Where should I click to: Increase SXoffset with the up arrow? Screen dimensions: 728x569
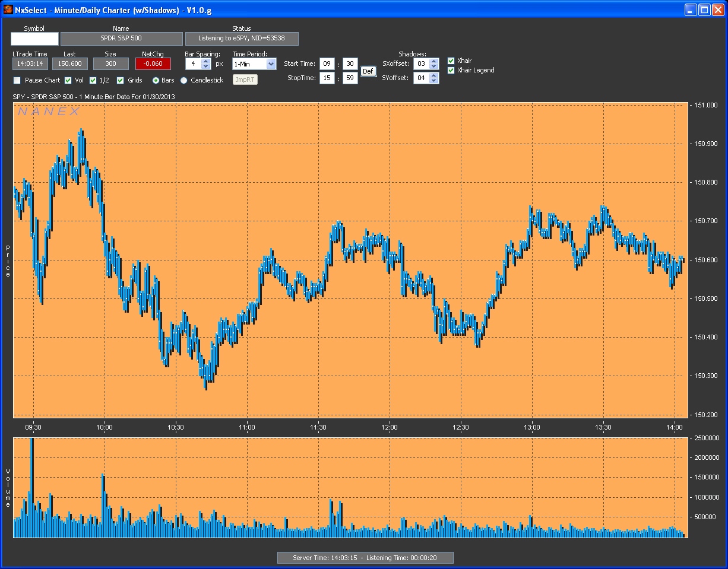pos(434,61)
